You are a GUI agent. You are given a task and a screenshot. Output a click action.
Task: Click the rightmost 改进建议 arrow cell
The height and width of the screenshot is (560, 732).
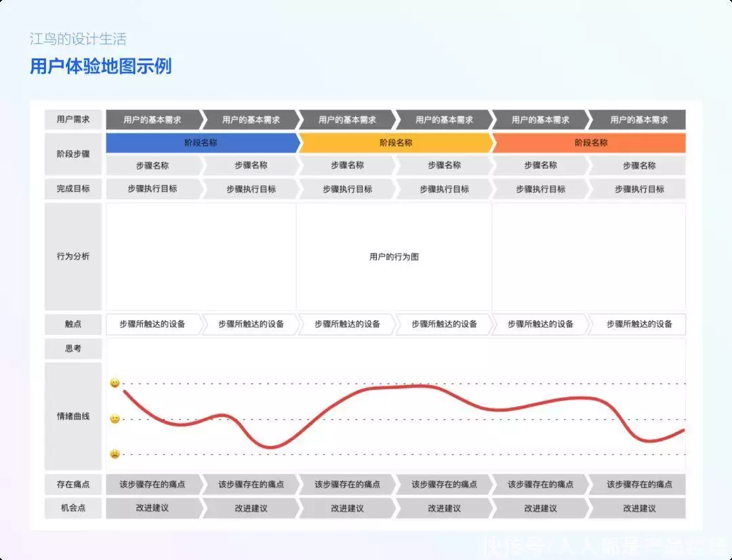pyautogui.click(x=638, y=508)
